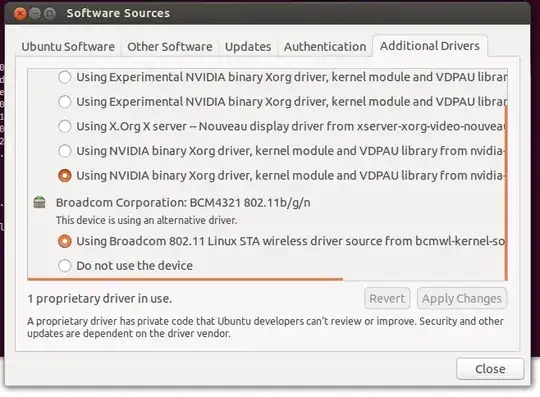Screen dimensions: 540x397
Task: Click the Broadcom Corporation BCM4321 heading
Action: click(x=183, y=202)
